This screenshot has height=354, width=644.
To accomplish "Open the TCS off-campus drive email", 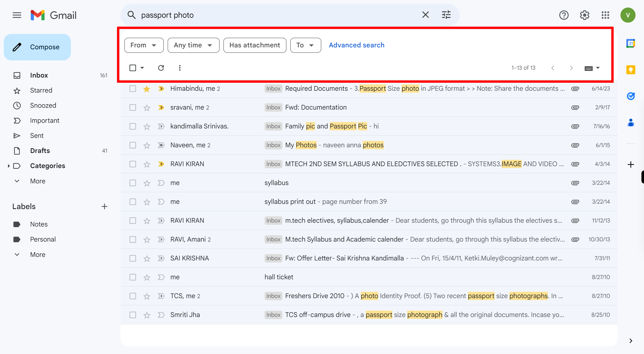I will [369, 315].
